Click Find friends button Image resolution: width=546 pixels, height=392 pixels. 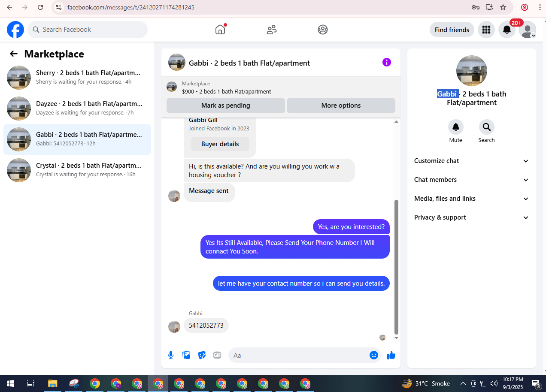point(452,30)
